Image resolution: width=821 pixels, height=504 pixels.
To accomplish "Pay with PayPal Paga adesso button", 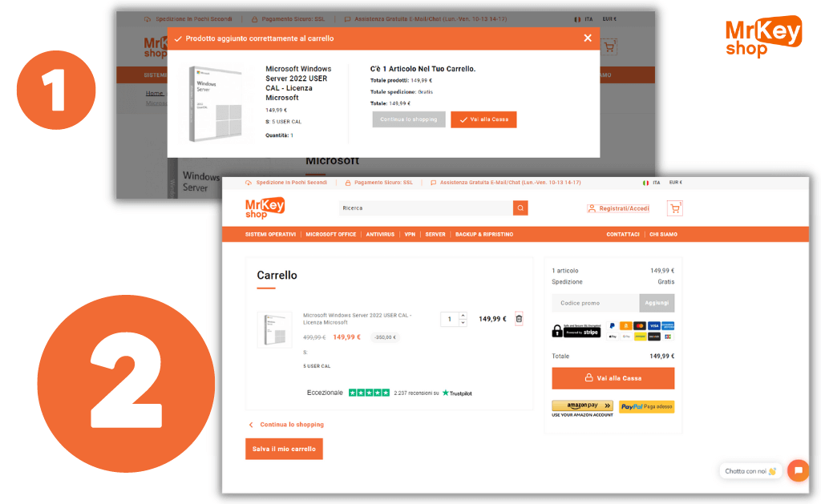I will 647,407.
